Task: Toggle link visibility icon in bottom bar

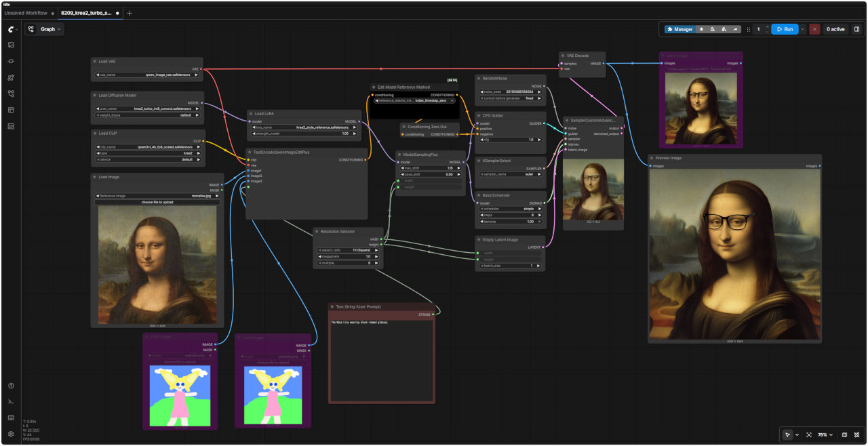Action: [x=856, y=434]
